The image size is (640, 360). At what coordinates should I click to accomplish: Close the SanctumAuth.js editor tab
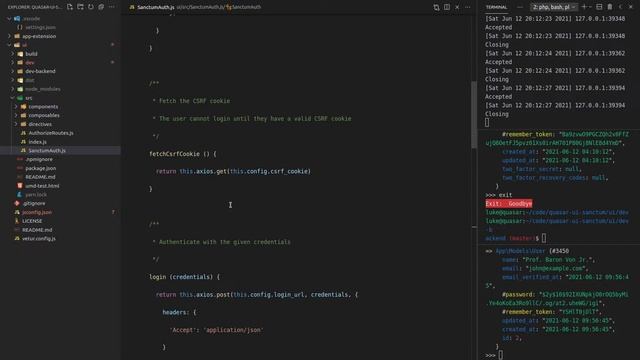click(457, 7)
